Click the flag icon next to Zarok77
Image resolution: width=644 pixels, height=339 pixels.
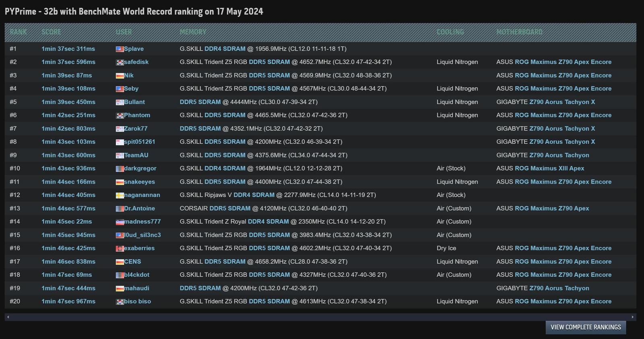point(120,129)
